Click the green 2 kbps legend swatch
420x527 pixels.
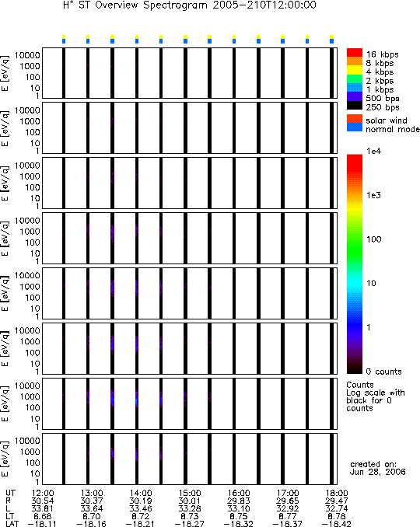(x=355, y=79)
